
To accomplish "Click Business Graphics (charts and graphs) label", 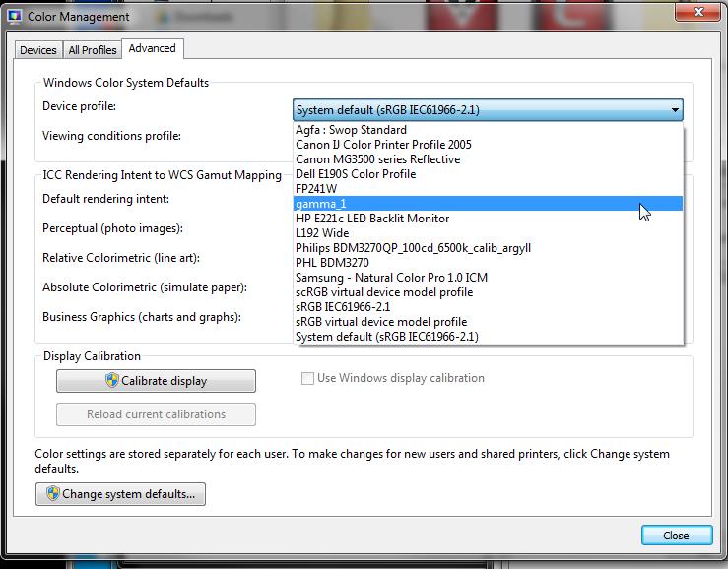I will pyautogui.click(x=142, y=317).
